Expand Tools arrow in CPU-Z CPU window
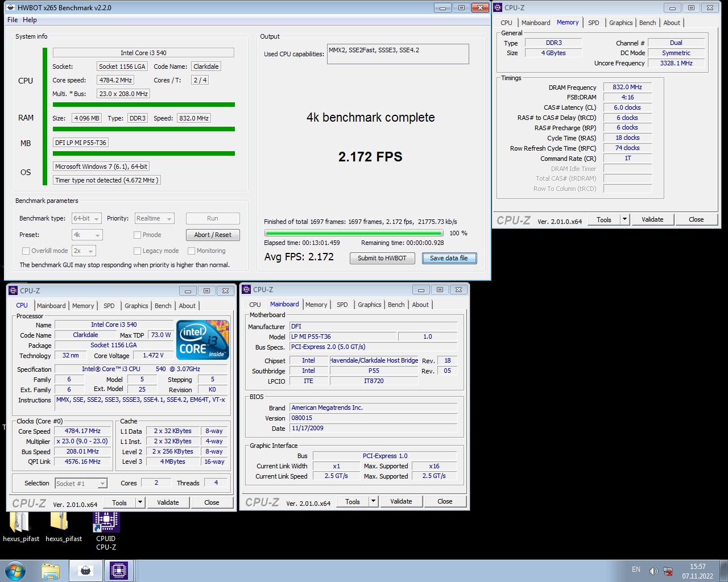 tap(140, 502)
